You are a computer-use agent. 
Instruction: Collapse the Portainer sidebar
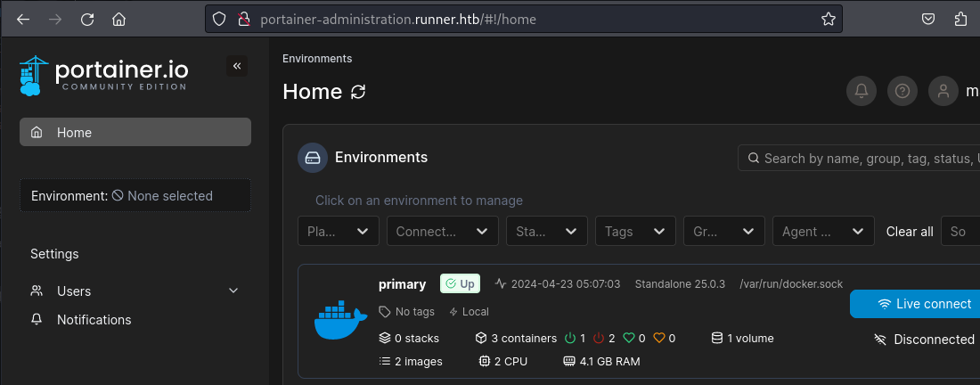pyautogui.click(x=236, y=66)
